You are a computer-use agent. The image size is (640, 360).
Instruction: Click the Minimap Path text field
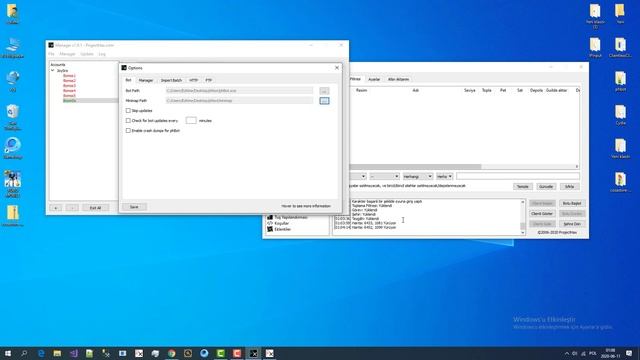click(239, 100)
